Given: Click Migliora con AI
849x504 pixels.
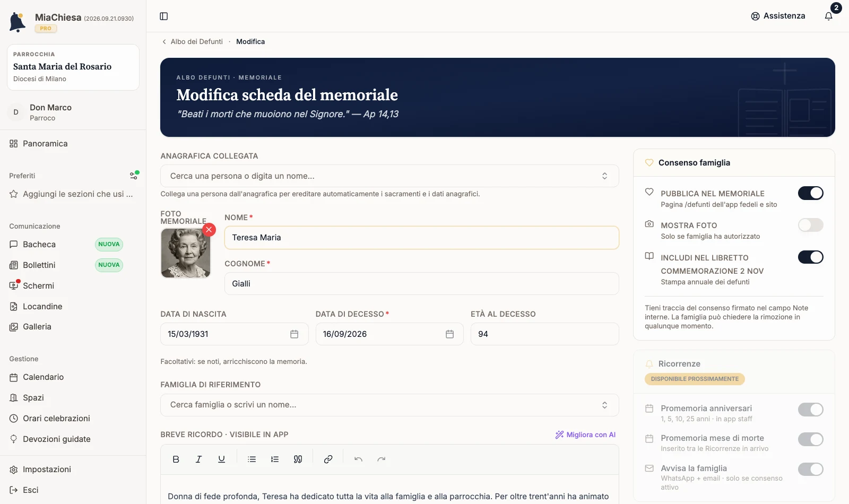Looking at the screenshot, I should click(x=585, y=435).
